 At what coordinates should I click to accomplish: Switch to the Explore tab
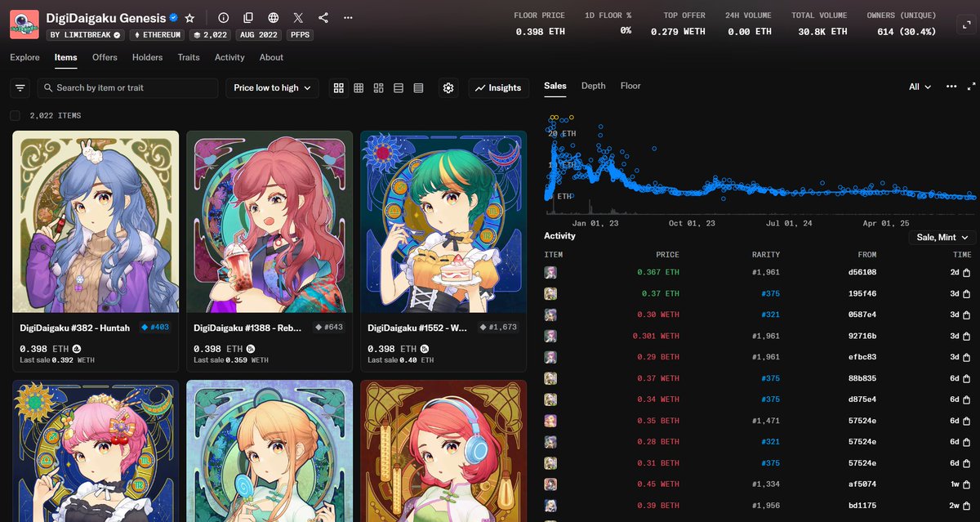(x=24, y=57)
